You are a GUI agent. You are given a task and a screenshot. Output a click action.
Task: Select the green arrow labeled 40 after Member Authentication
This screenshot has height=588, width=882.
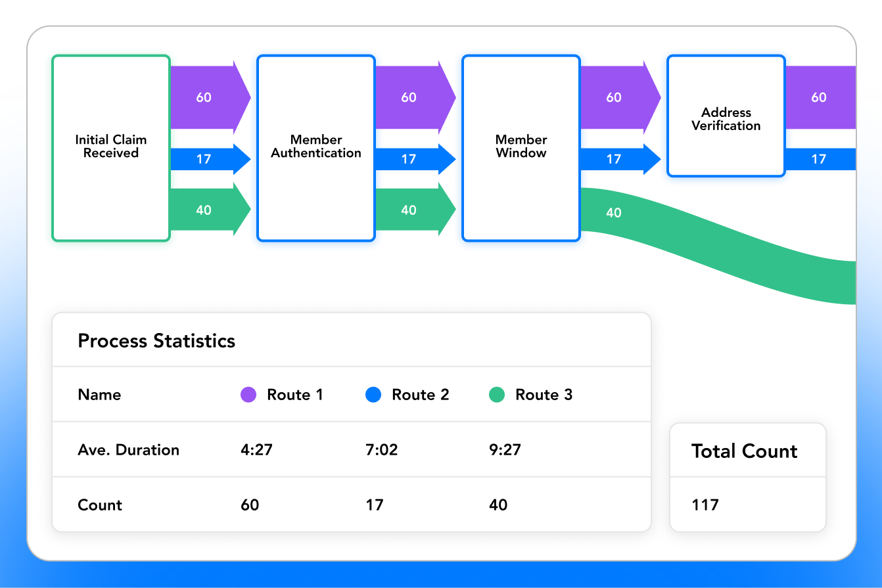coord(409,210)
